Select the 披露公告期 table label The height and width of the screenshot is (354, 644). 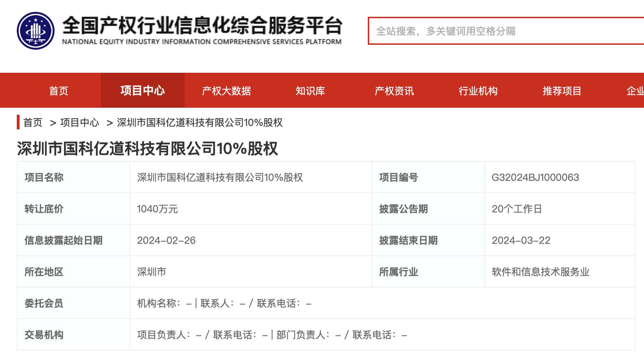pos(403,209)
